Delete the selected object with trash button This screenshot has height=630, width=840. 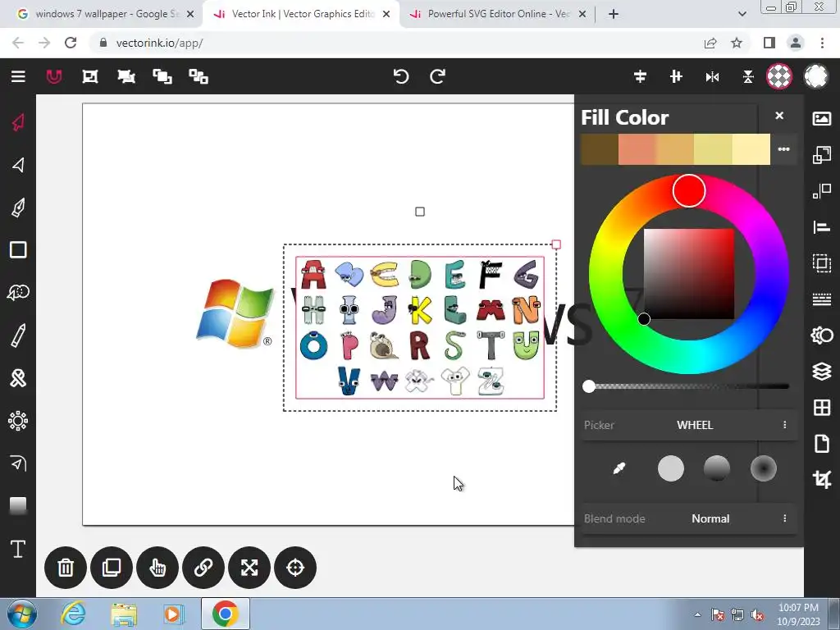[x=66, y=568]
